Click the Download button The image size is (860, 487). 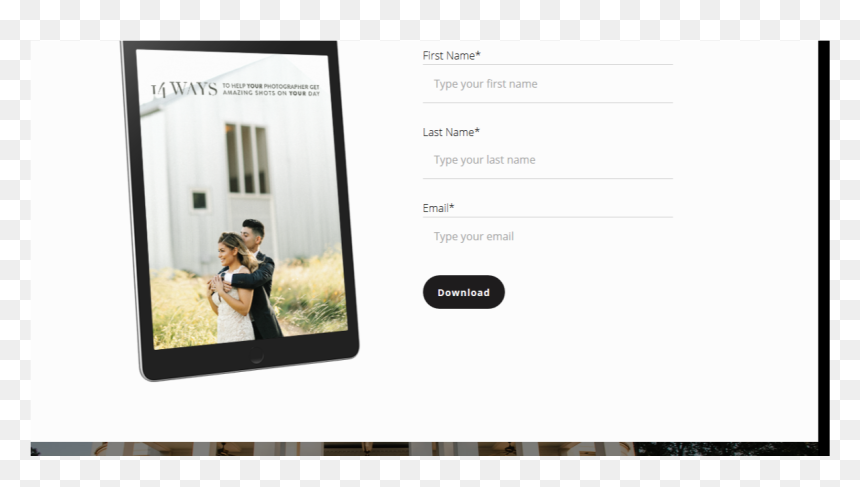[x=463, y=292]
